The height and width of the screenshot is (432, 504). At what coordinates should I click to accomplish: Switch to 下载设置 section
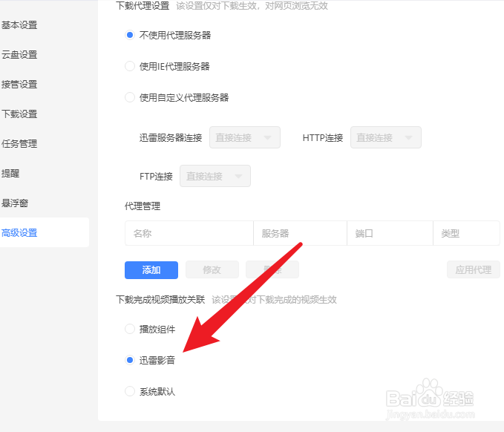[19, 114]
